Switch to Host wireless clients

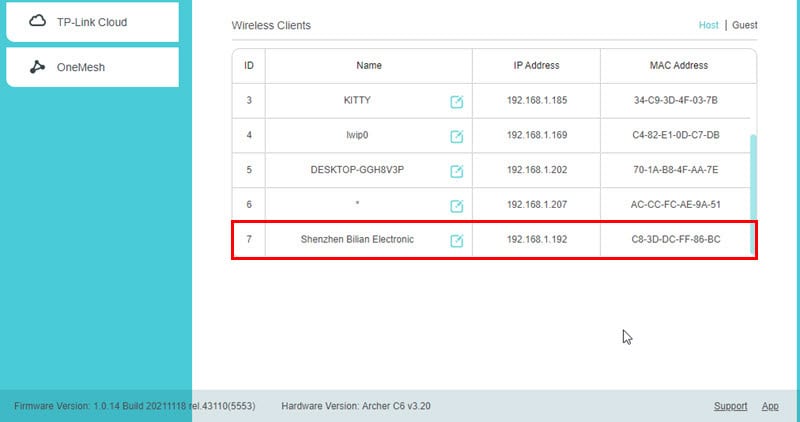(708, 25)
